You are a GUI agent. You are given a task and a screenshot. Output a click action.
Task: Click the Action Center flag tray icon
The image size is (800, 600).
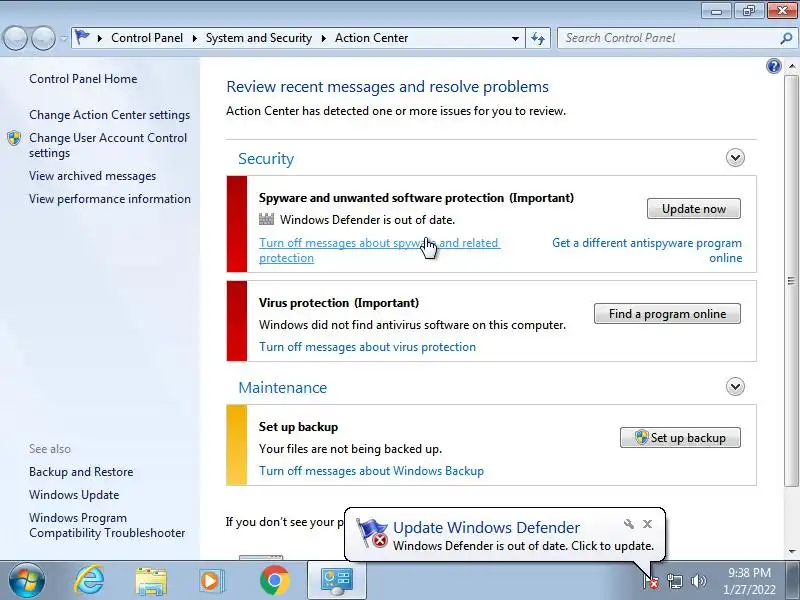click(651, 581)
